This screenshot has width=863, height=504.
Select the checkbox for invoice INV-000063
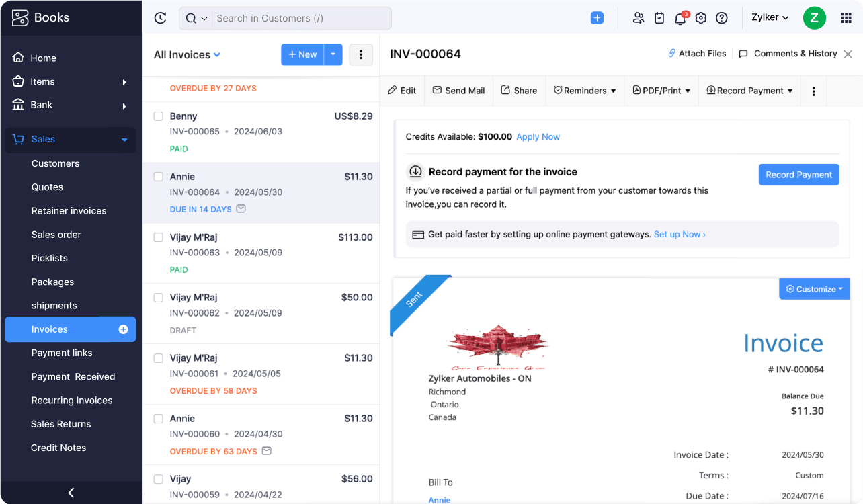tap(159, 237)
